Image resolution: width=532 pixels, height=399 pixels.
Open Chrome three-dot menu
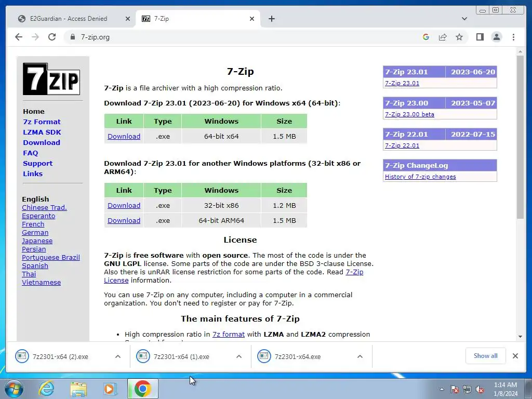(513, 37)
